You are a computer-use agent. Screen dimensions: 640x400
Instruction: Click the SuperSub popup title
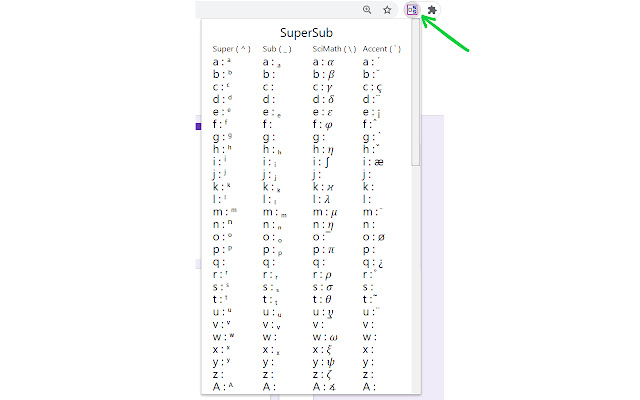306,33
